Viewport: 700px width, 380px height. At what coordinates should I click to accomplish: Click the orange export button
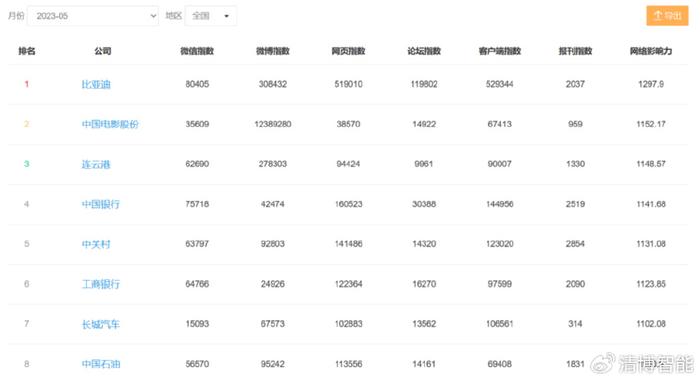coord(667,16)
